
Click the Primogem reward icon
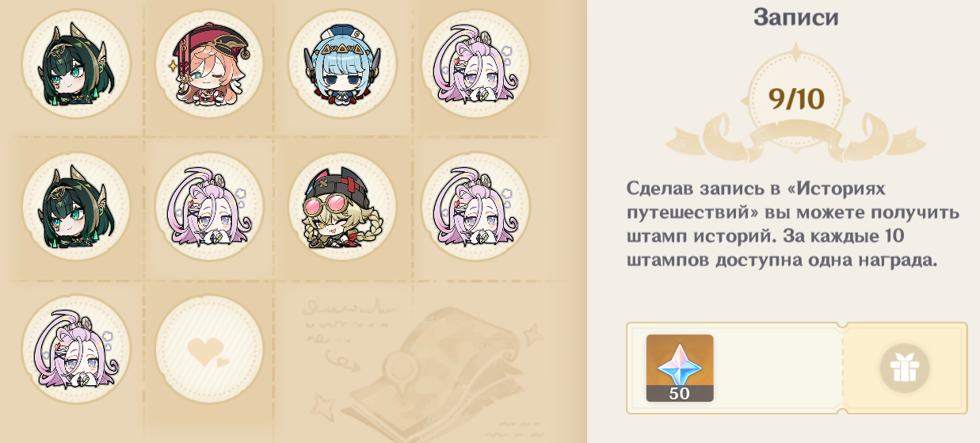[x=680, y=368]
